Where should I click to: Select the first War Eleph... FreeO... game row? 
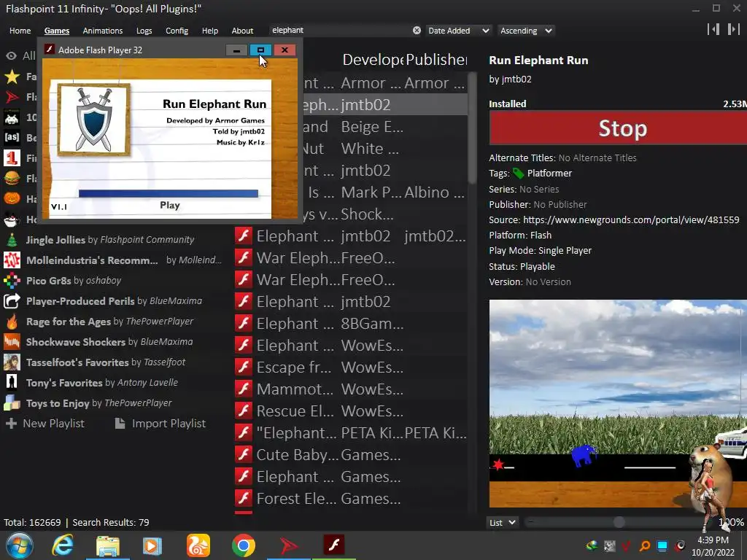[350, 257]
